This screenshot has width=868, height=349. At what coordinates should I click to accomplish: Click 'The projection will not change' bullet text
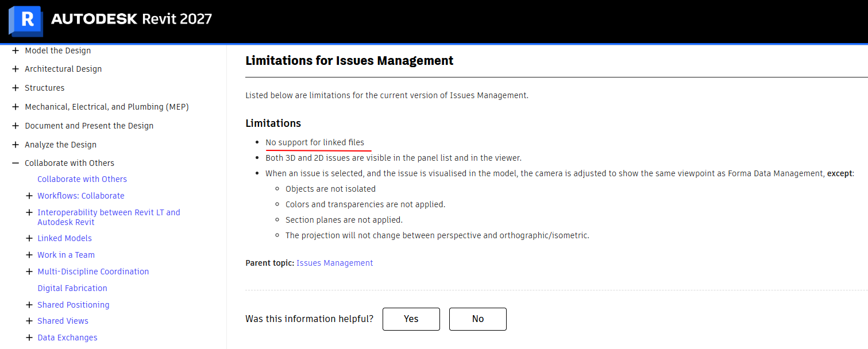[x=437, y=235]
